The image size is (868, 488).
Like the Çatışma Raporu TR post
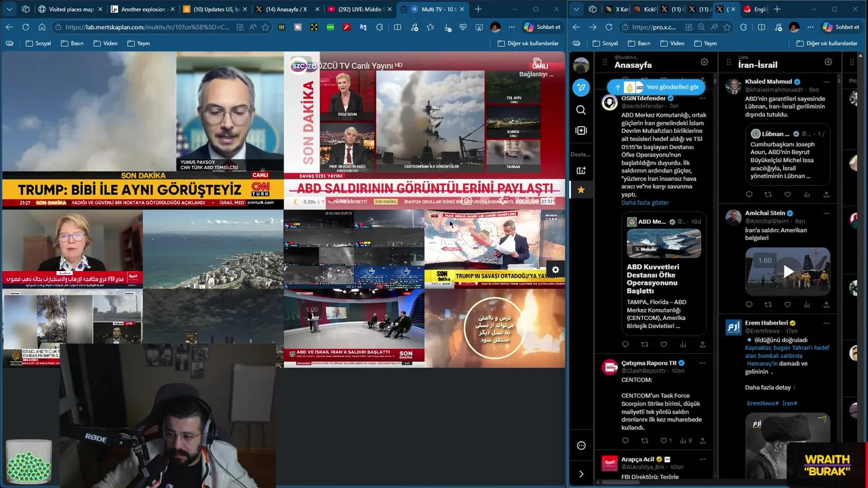(665, 441)
